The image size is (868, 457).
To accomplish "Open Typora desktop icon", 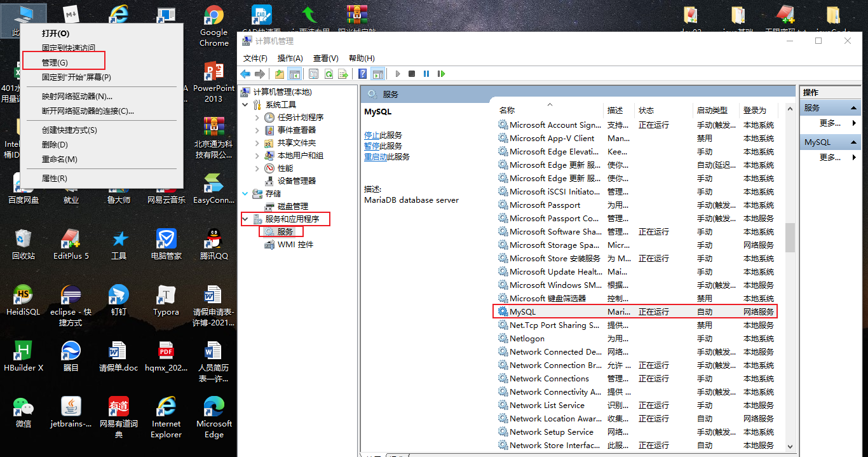I will pyautogui.click(x=166, y=300).
